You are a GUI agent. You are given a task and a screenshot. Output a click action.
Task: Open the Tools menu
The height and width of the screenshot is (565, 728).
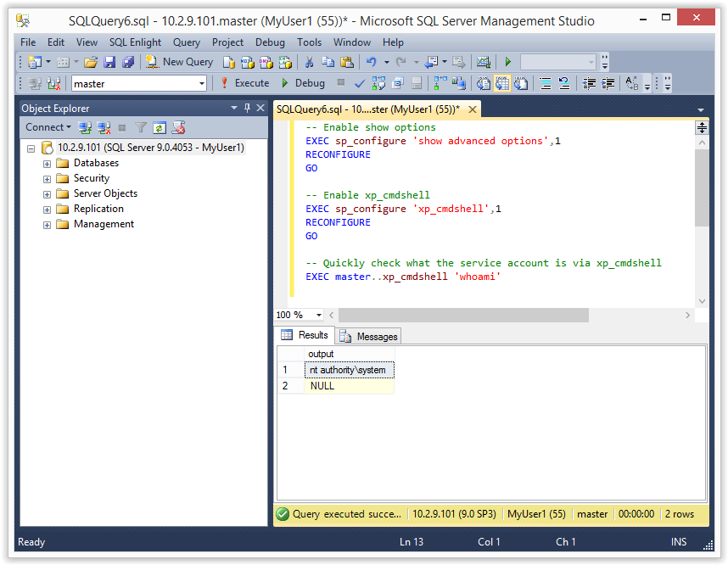(309, 42)
